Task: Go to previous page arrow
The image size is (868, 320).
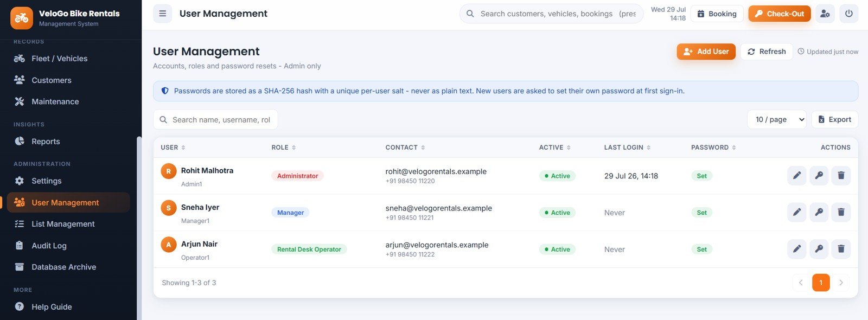Action: click(801, 283)
